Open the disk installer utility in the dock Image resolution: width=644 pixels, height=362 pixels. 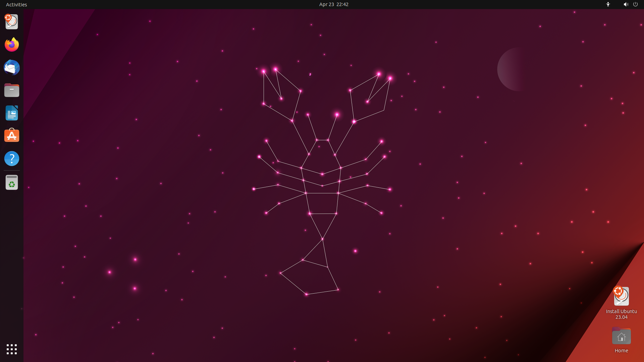[11, 21]
